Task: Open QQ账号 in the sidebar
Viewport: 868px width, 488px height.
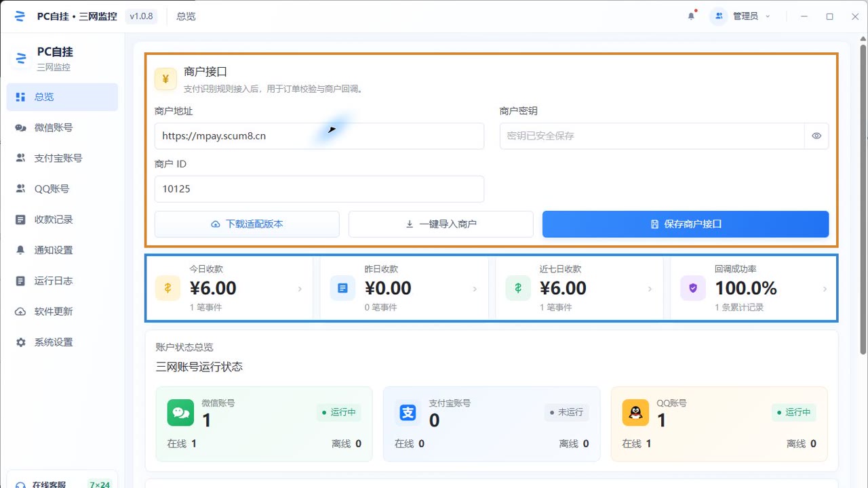Action: coord(62,189)
